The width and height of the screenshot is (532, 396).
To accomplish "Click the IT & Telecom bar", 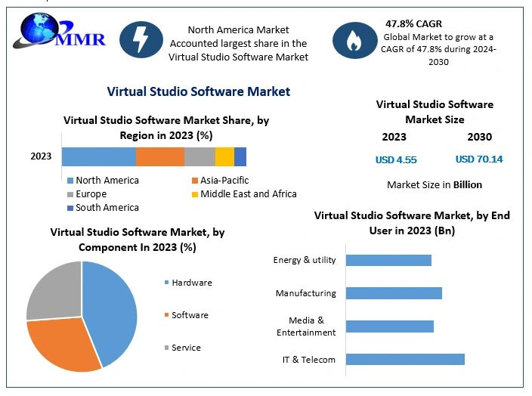I will tap(404, 359).
